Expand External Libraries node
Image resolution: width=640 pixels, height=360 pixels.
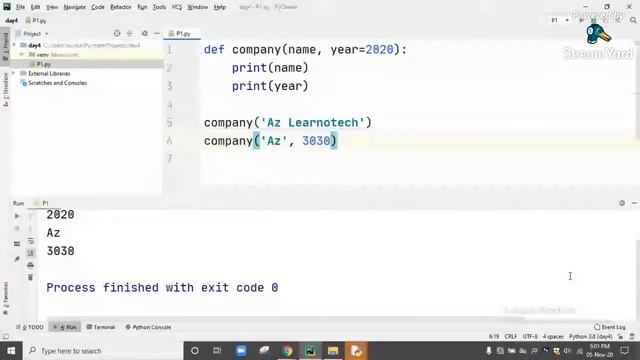14,73
